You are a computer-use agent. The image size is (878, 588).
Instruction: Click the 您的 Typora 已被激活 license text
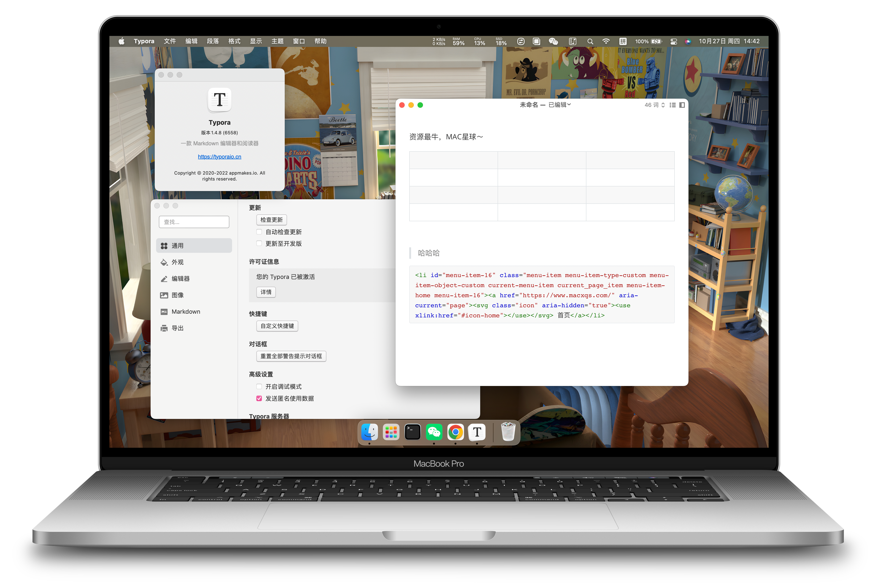click(285, 277)
